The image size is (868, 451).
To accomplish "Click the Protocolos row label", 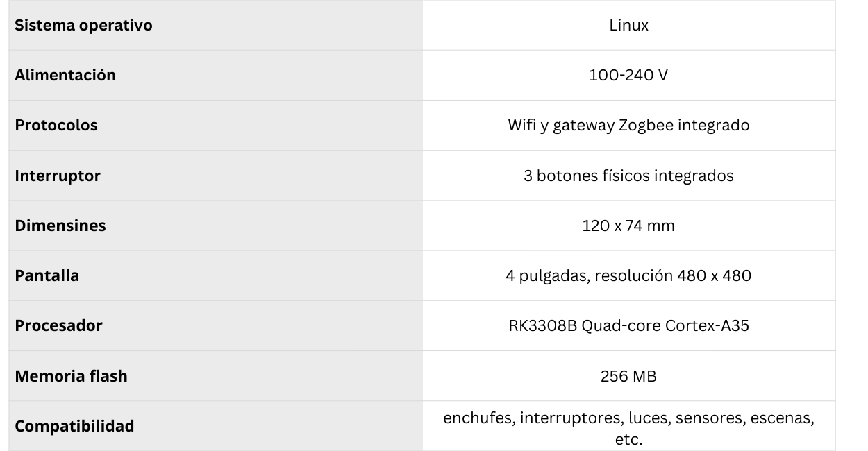I will (56, 126).
